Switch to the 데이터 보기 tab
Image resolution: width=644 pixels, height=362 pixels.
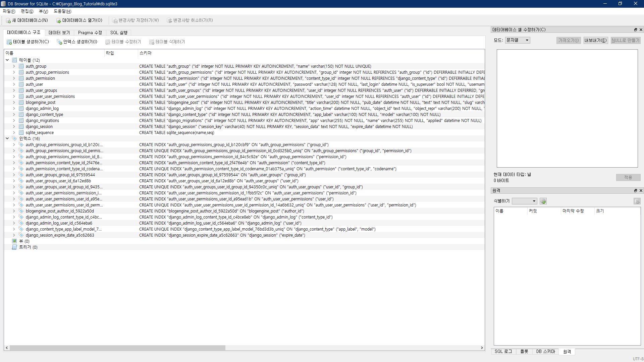59,33
